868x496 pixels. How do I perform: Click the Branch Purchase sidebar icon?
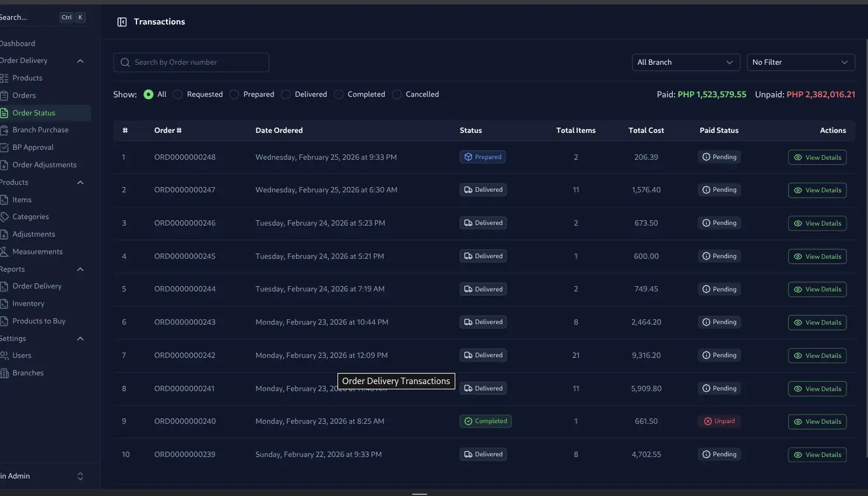(x=5, y=129)
